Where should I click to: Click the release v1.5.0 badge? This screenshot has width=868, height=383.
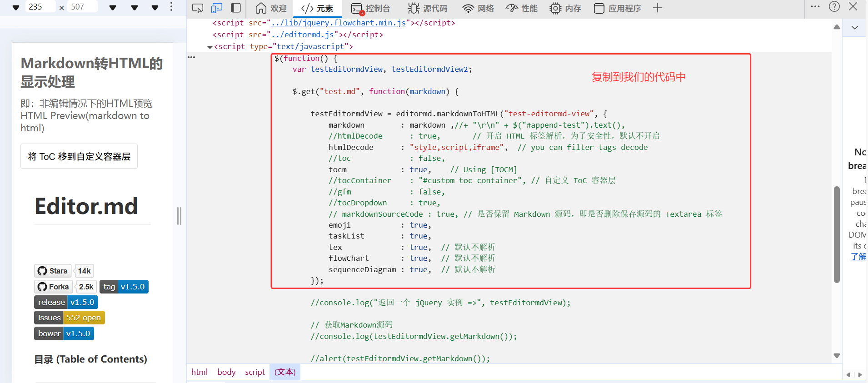pos(66,302)
